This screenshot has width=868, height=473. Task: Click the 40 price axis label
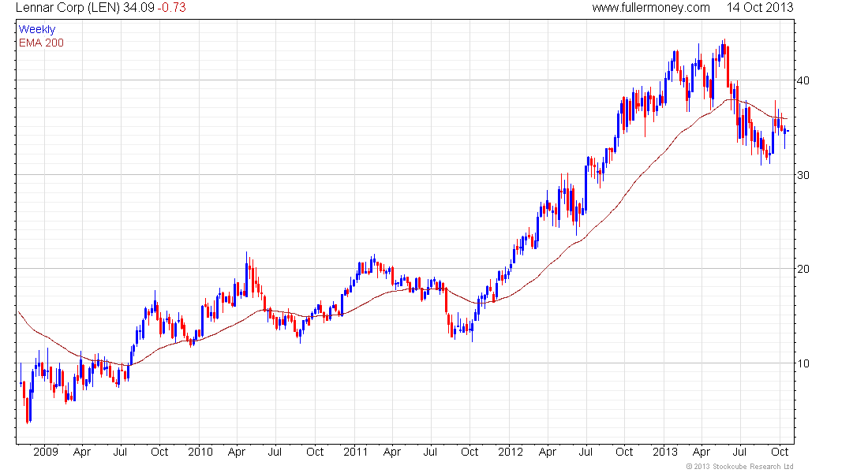pos(803,80)
